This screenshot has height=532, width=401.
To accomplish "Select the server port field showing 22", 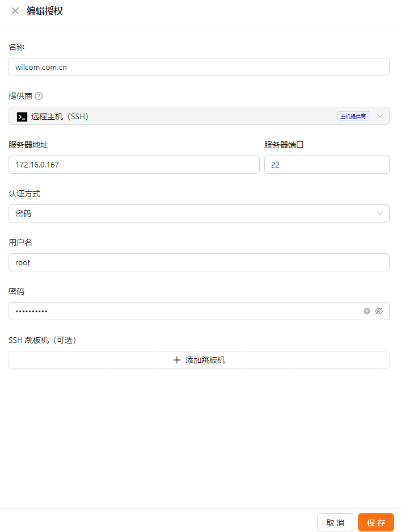I will pos(327,165).
